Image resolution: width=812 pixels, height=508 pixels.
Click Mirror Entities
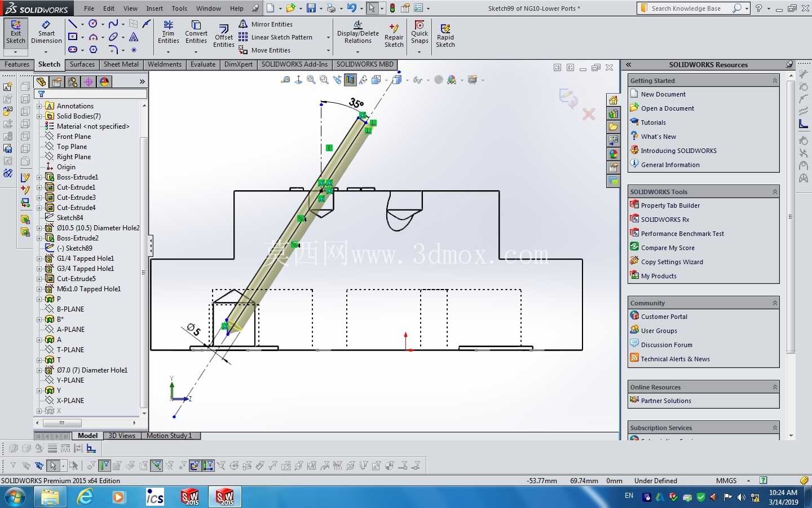(x=266, y=24)
